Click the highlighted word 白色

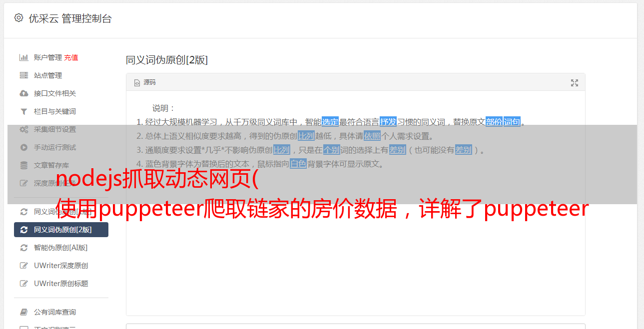298,164
